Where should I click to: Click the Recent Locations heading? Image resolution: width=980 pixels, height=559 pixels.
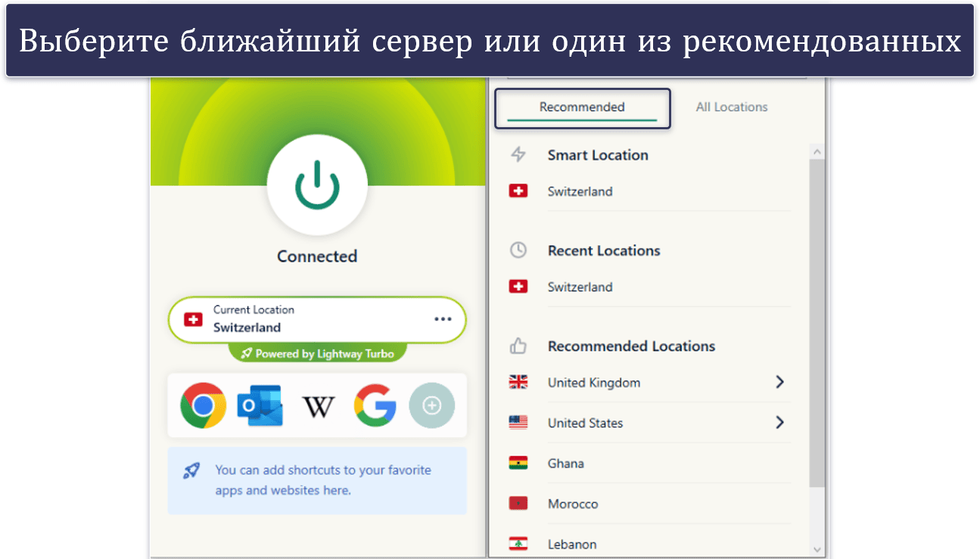(x=604, y=250)
